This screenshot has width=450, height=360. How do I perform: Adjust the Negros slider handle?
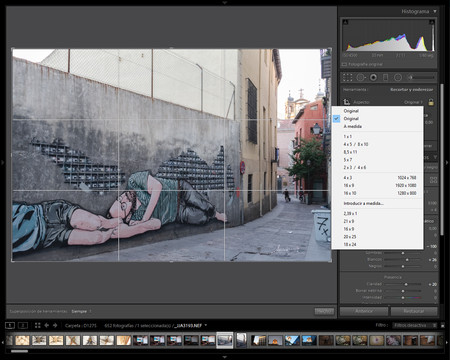pos(403,266)
